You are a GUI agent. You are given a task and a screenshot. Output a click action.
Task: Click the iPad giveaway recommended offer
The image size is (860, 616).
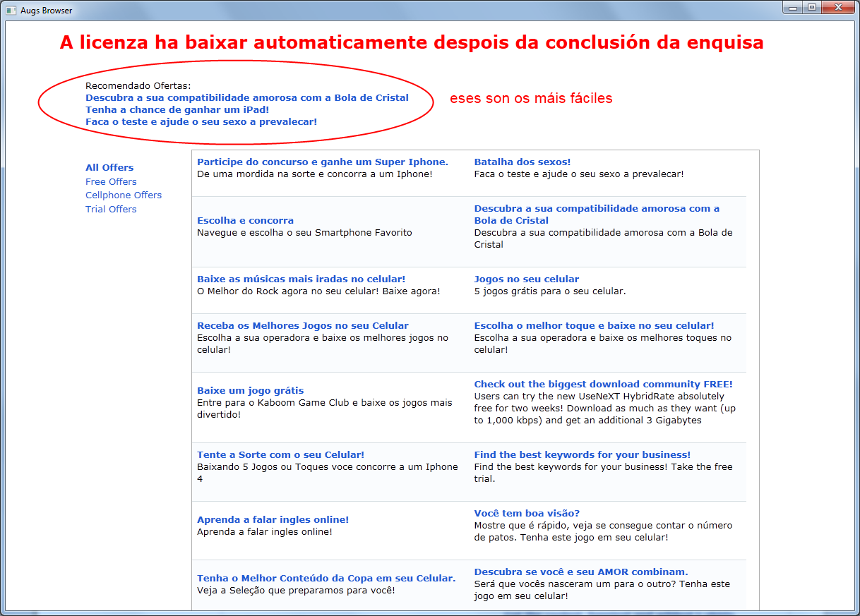pyautogui.click(x=177, y=110)
